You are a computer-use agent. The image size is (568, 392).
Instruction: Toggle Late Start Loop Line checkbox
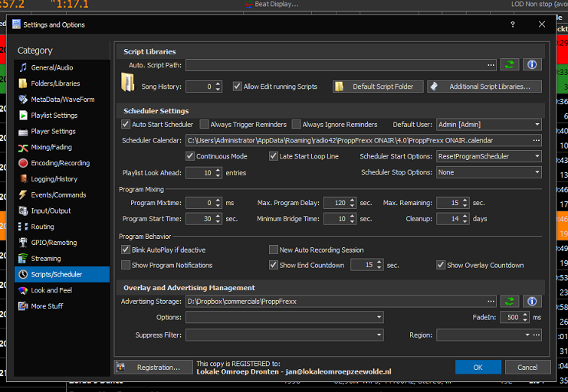[x=273, y=156]
